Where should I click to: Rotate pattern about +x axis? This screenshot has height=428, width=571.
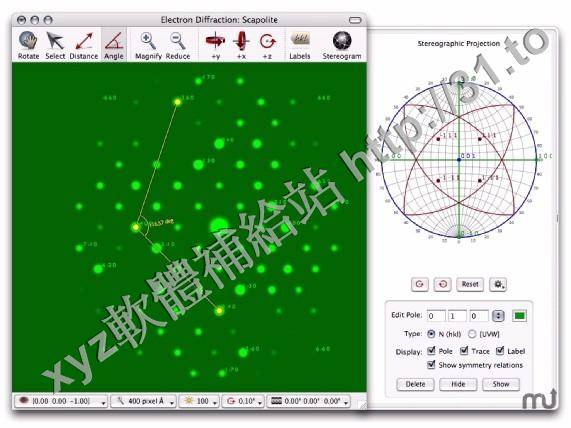coord(241,45)
